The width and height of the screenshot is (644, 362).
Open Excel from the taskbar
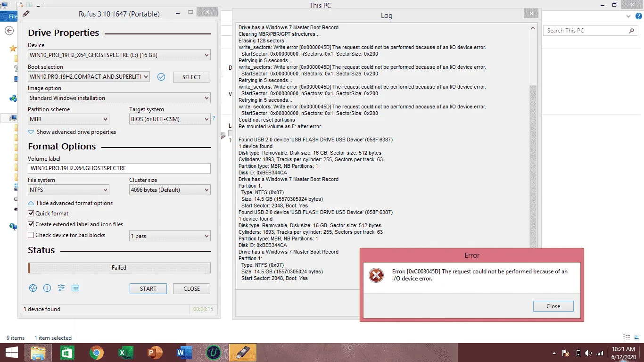coord(126,353)
